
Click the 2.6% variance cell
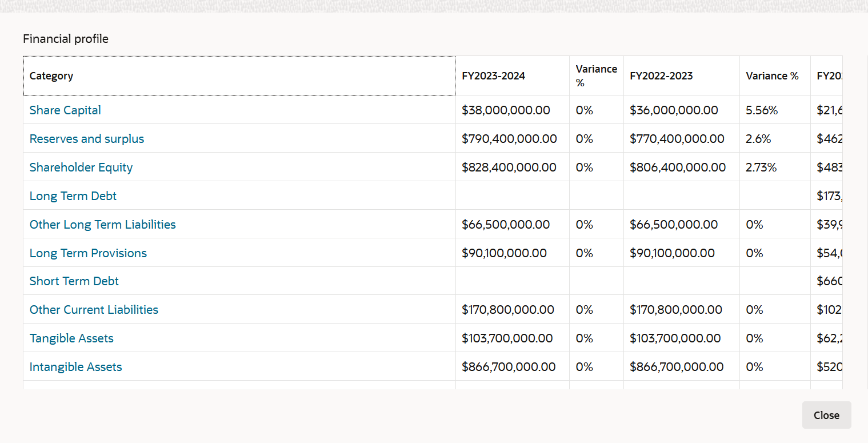tap(775, 139)
